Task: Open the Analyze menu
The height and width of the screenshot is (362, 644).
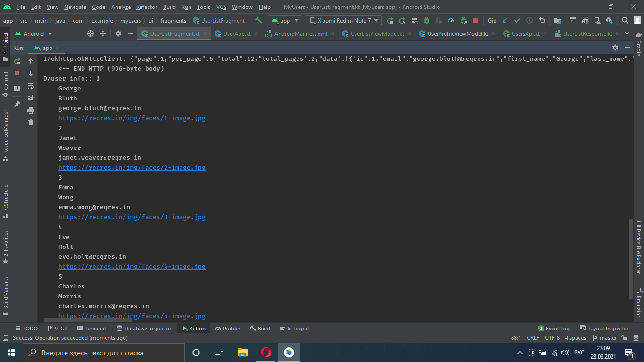Action: tap(121, 7)
